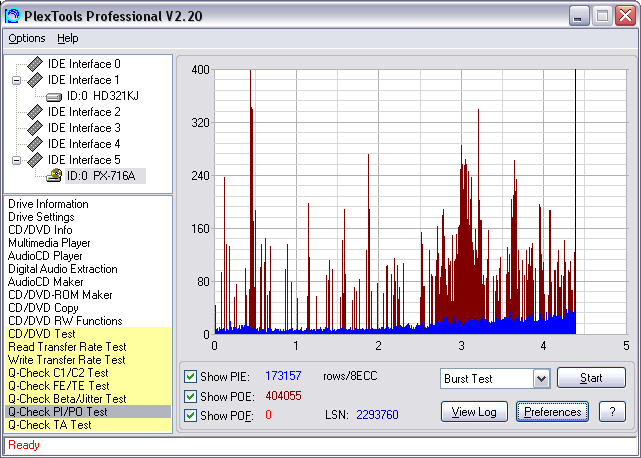Click the IDE Interface 1 chip icon
Screen dimensions: 641x458
36,80
